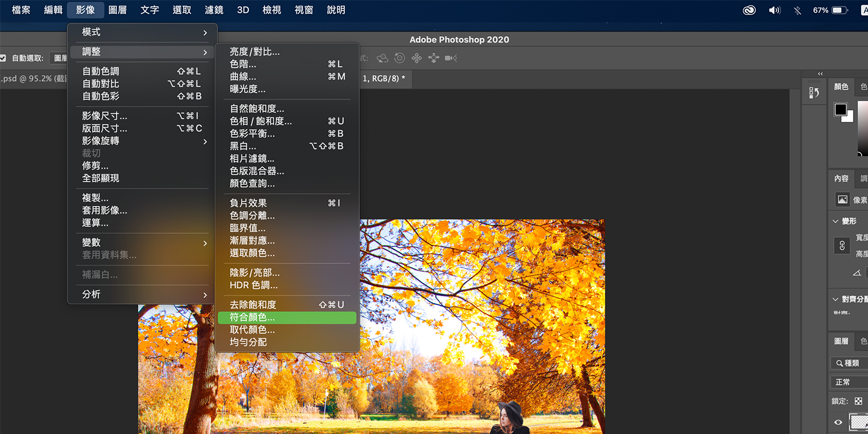Click lock transparent pixels icon
Screen dimensions: 868x434
[859, 401]
